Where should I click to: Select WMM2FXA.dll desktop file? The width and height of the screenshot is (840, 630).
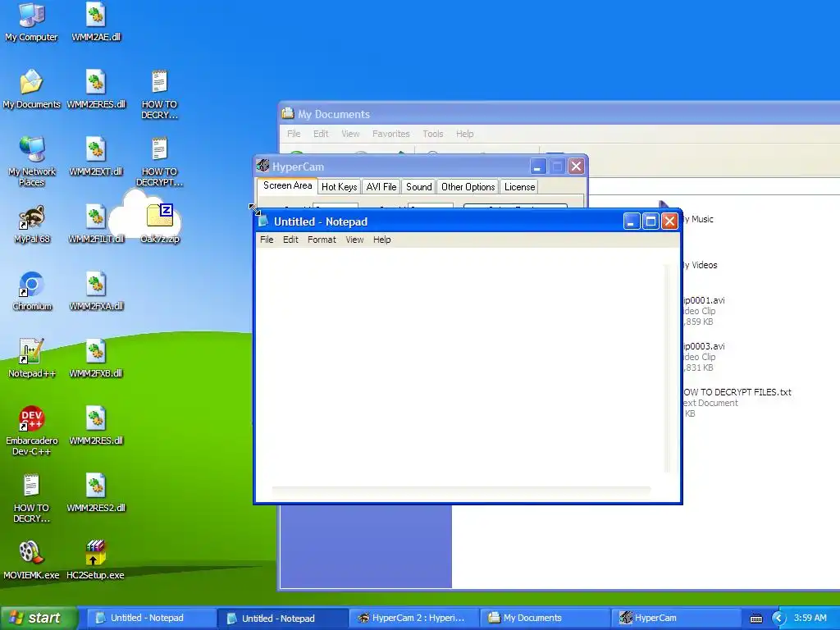[x=96, y=291]
